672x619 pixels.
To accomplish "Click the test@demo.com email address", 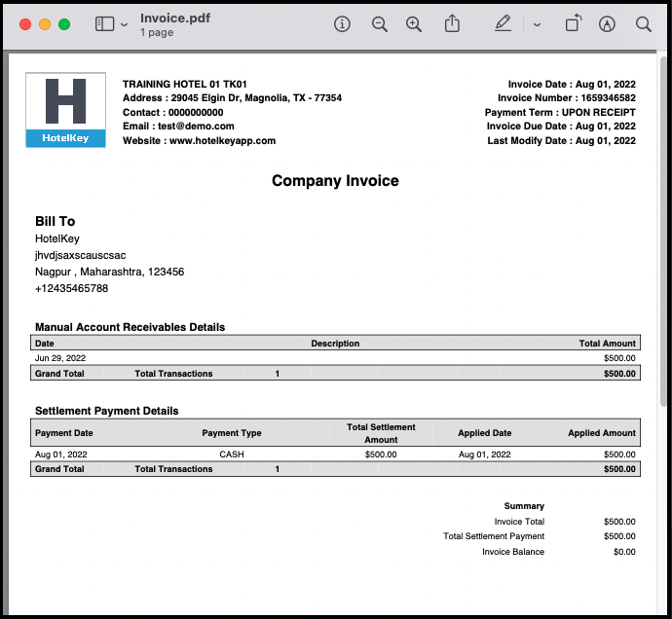I will [x=196, y=127].
